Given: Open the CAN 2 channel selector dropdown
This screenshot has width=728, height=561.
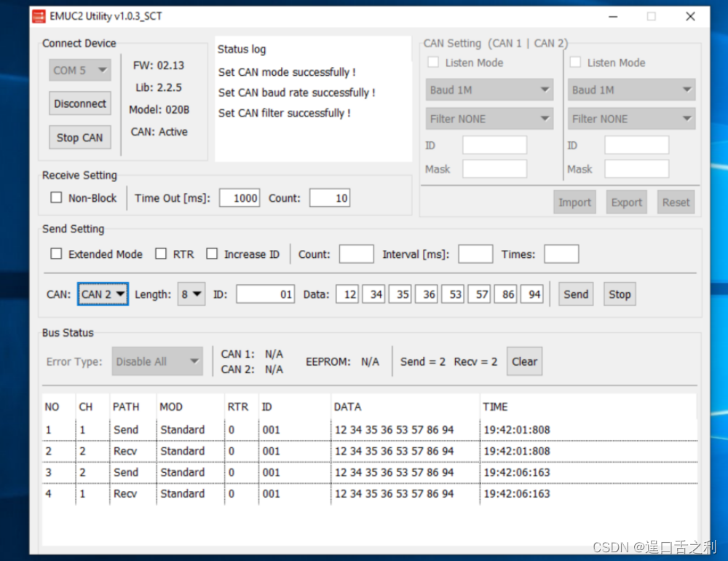Looking at the screenshot, I should pos(103,294).
